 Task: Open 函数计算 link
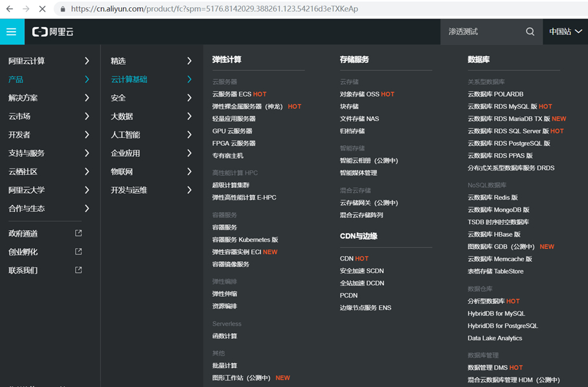tap(225, 336)
